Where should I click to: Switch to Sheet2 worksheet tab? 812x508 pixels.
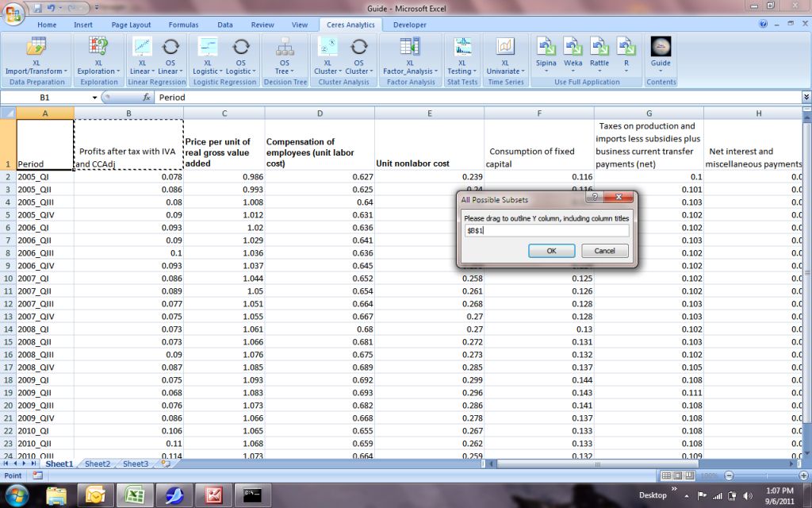point(98,464)
